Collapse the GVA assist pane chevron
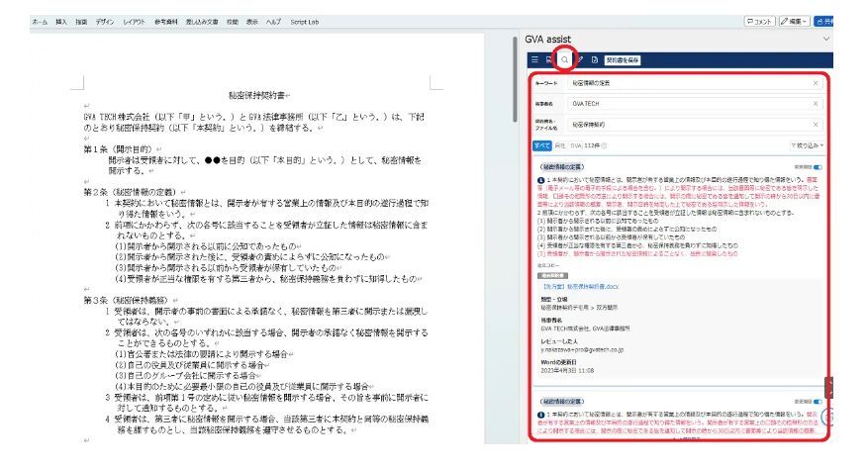Image resolution: width=868 pixels, height=470 pixels. pyautogui.click(x=825, y=39)
